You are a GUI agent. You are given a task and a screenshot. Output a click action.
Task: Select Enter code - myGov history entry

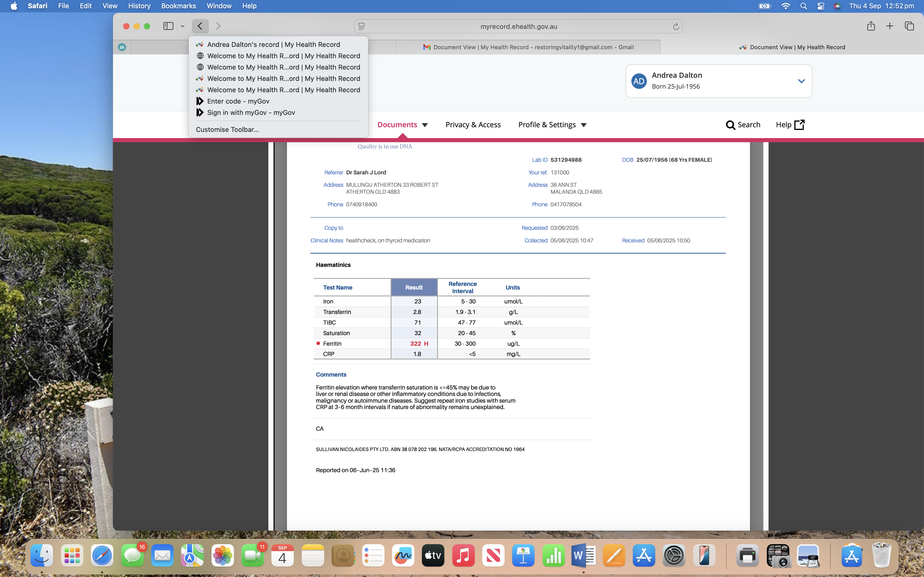(x=238, y=101)
